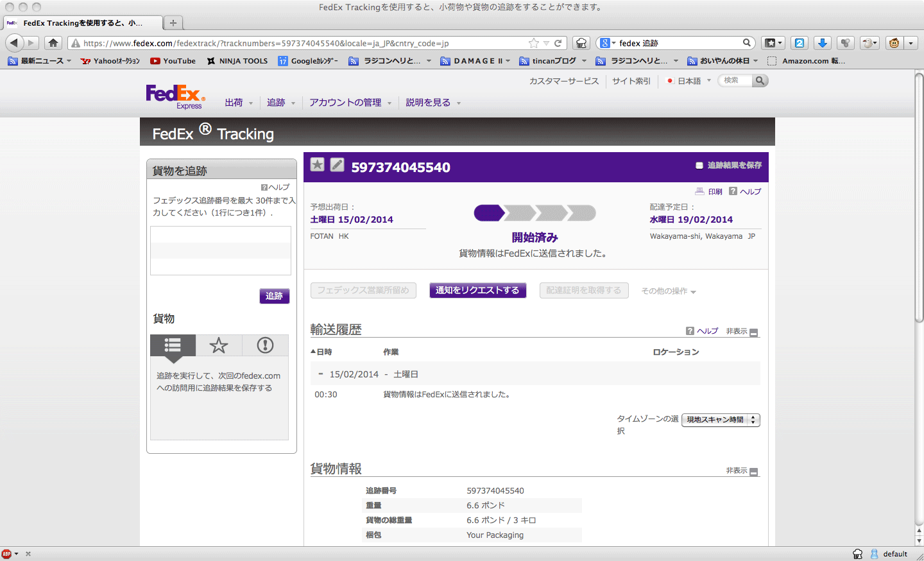Click the gray three-circles toolbar icon
Screen dimensions: 924x561
[846, 43]
